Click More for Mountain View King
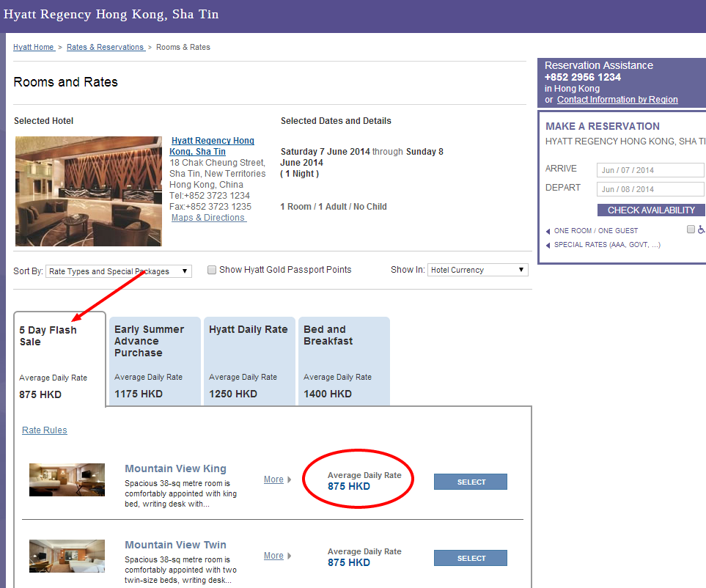The width and height of the screenshot is (706, 588). (273, 479)
